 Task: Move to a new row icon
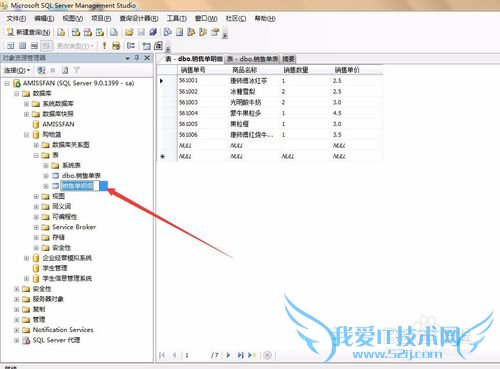252,355
